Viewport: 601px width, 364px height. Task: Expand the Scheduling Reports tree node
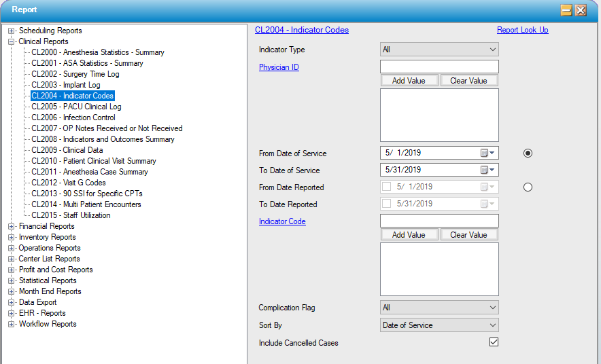click(12, 31)
